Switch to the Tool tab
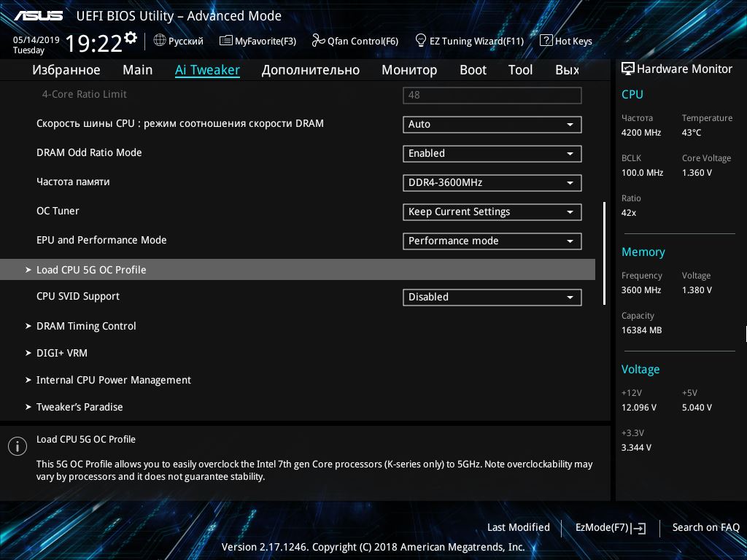 coord(520,70)
